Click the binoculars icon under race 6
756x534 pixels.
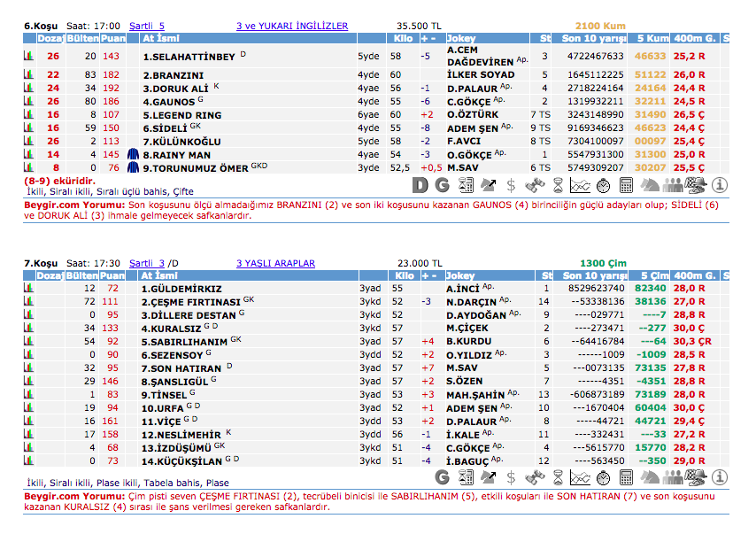click(x=535, y=185)
